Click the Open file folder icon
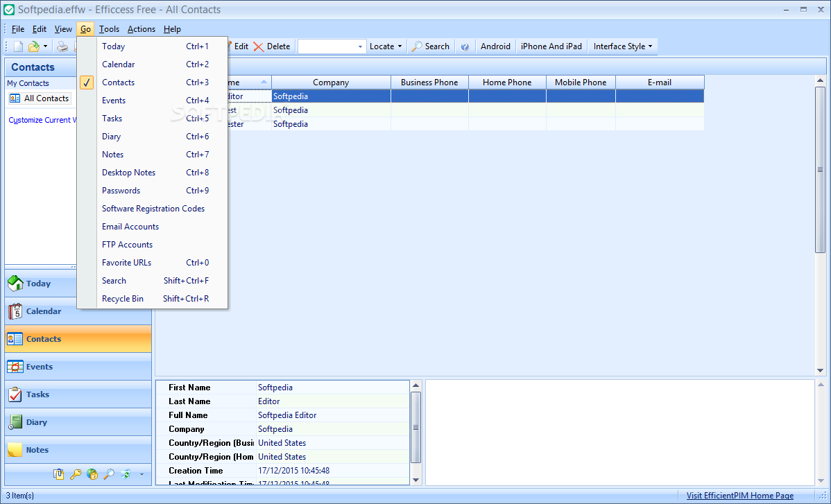 [x=34, y=46]
